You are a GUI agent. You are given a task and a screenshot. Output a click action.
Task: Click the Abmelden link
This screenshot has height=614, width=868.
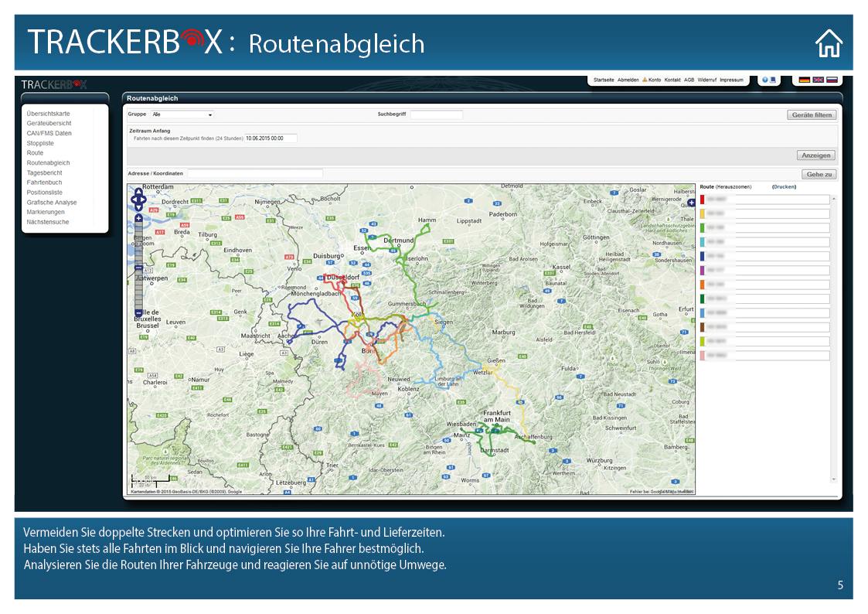coord(628,80)
